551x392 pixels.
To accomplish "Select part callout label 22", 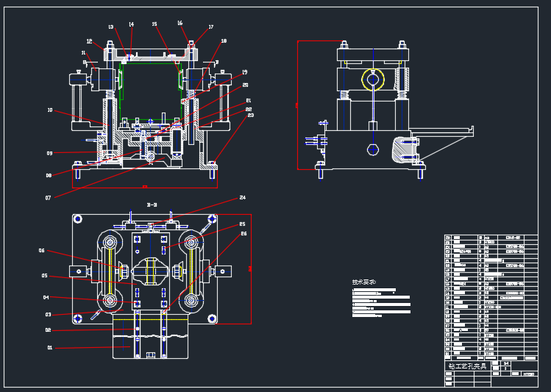I will click(x=249, y=110).
